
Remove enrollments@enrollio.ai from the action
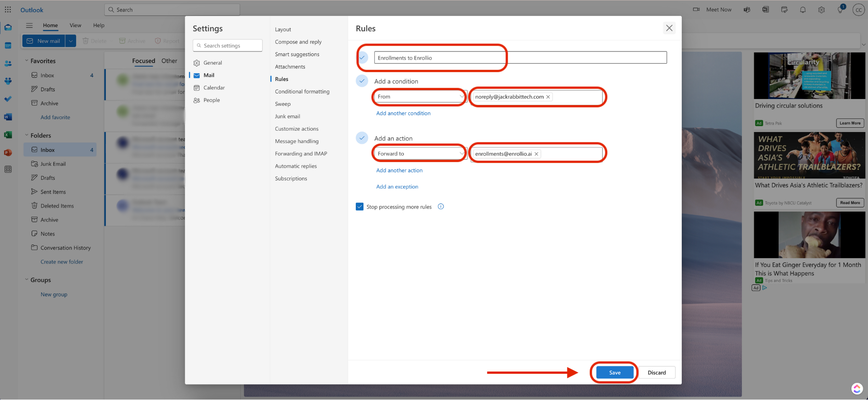click(536, 154)
